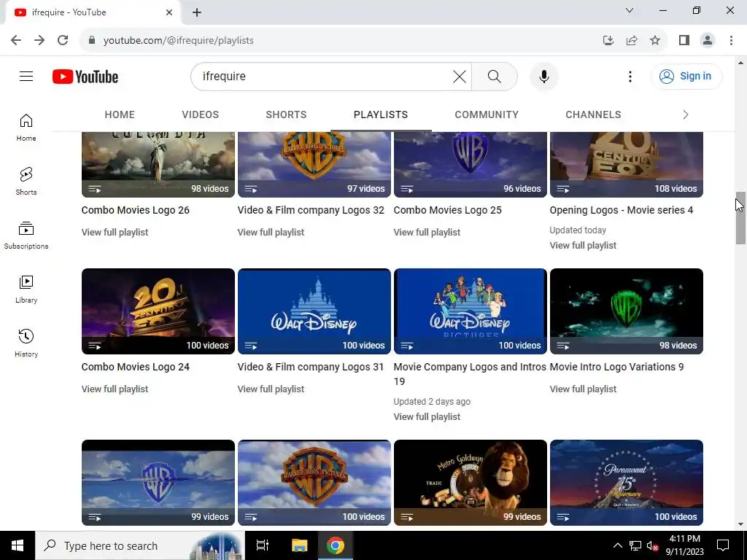This screenshot has height=560, width=747.
Task: Select the PLAYLISTS channel tab
Action: [381, 114]
